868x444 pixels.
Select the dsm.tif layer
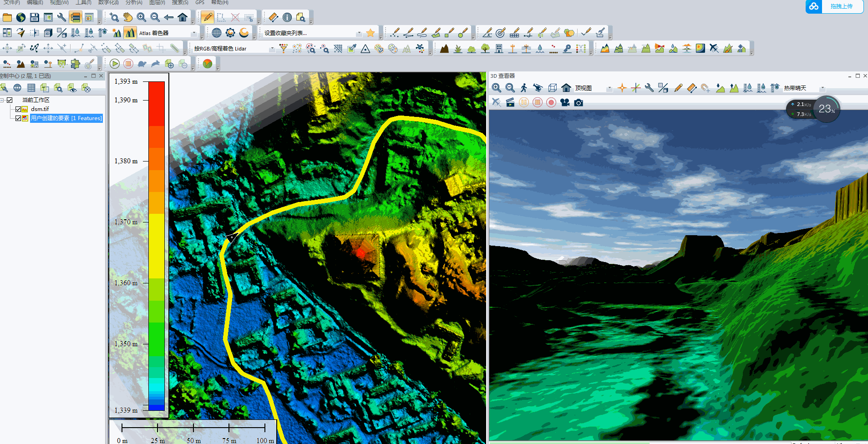pyautogui.click(x=40, y=109)
